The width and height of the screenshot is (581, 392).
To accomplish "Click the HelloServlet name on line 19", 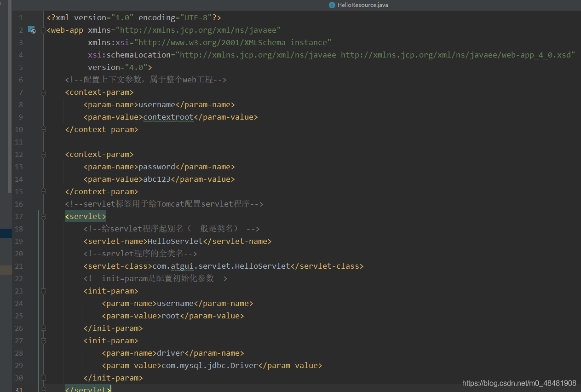I will [x=175, y=241].
